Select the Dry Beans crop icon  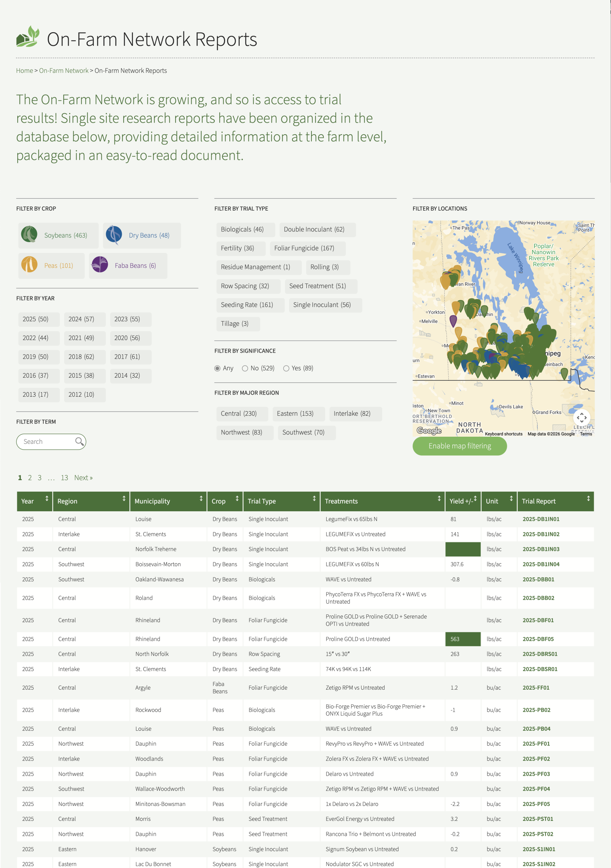[x=114, y=234]
